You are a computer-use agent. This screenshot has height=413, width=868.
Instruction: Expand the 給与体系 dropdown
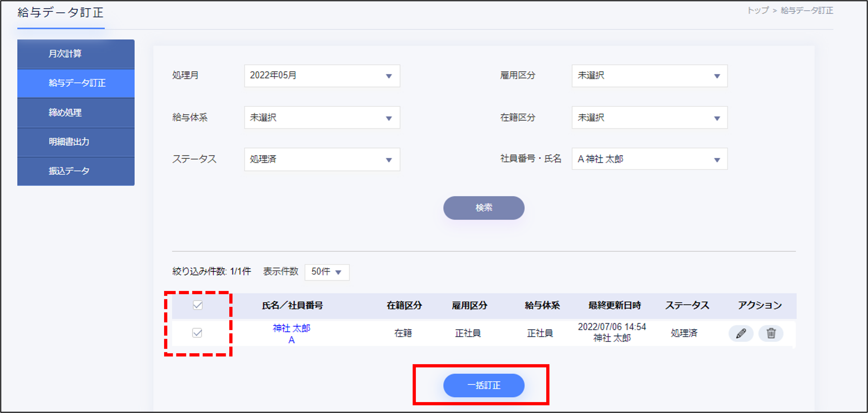pyautogui.click(x=322, y=118)
